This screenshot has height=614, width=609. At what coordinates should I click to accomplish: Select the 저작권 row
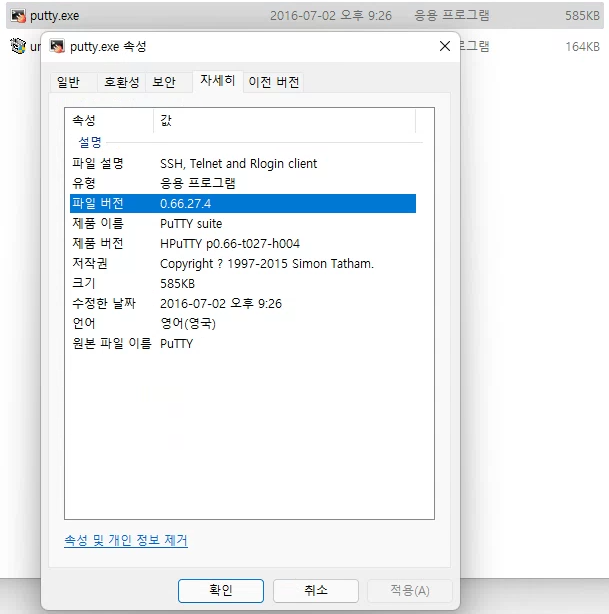click(243, 264)
